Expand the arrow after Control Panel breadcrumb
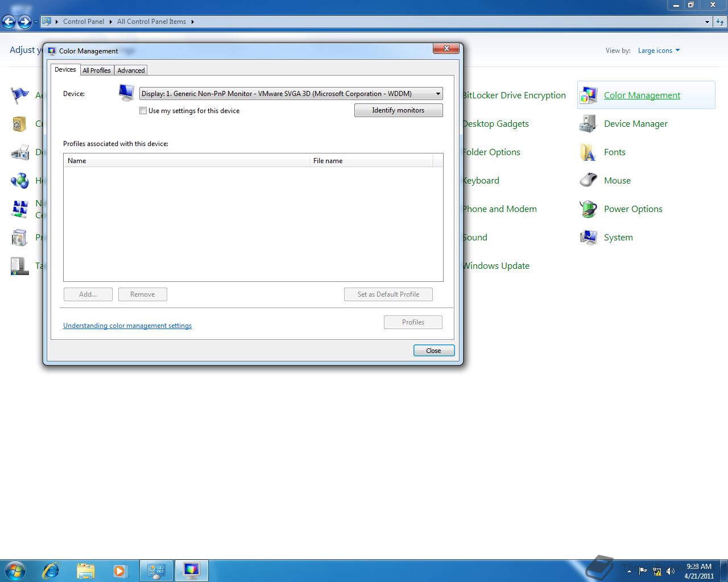728x582 pixels. pyautogui.click(x=110, y=22)
